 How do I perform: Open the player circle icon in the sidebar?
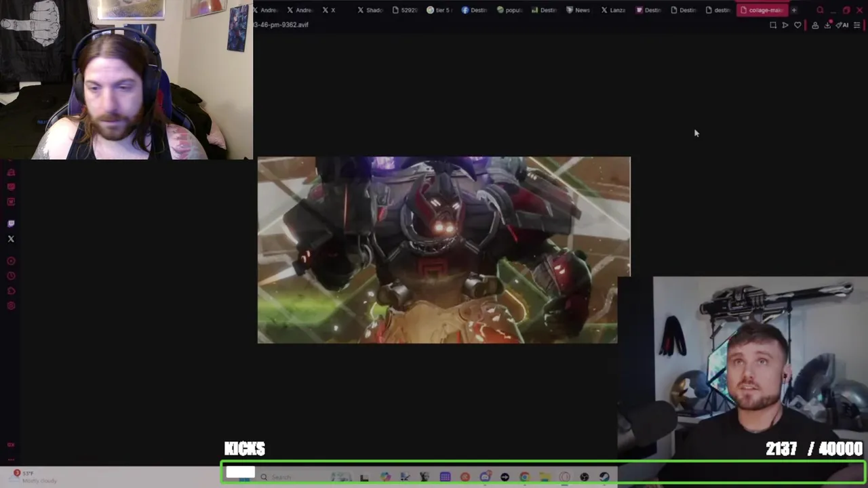pyautogui.click(x=11, y=261)
